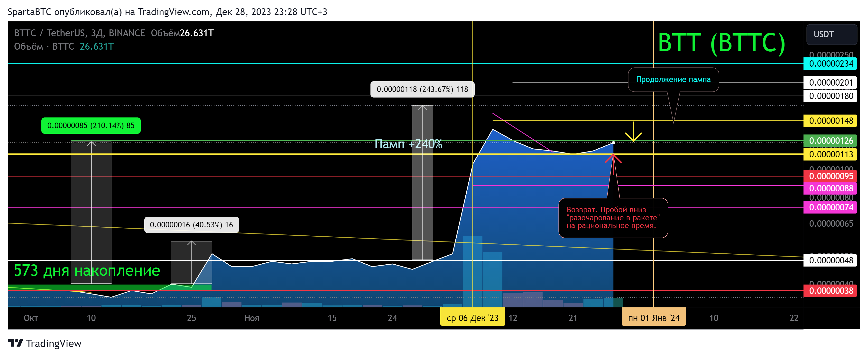Click the TradingView logo at the bottom
Image resolution: width=868 pixels, height=357 pixels.
(45, 343)
